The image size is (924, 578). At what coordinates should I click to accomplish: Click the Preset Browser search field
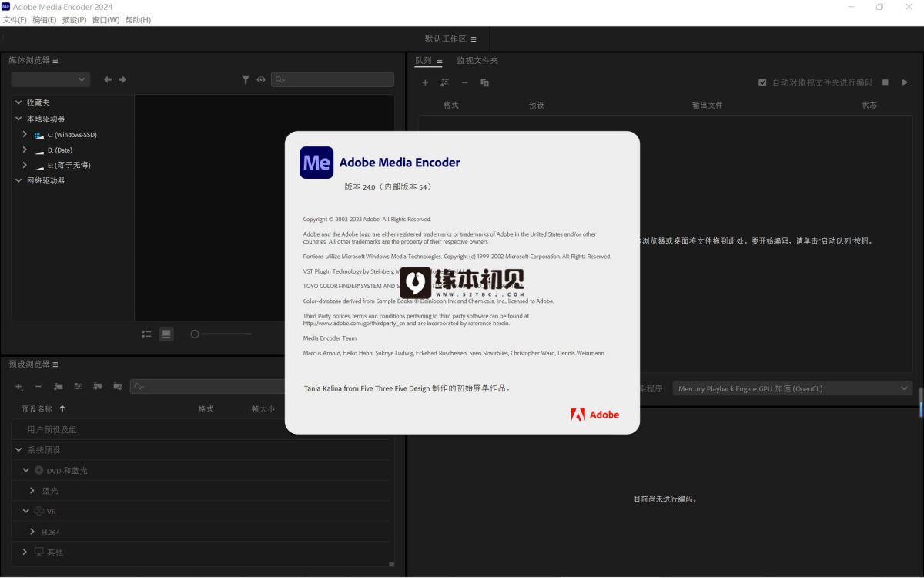pos(208,386)
